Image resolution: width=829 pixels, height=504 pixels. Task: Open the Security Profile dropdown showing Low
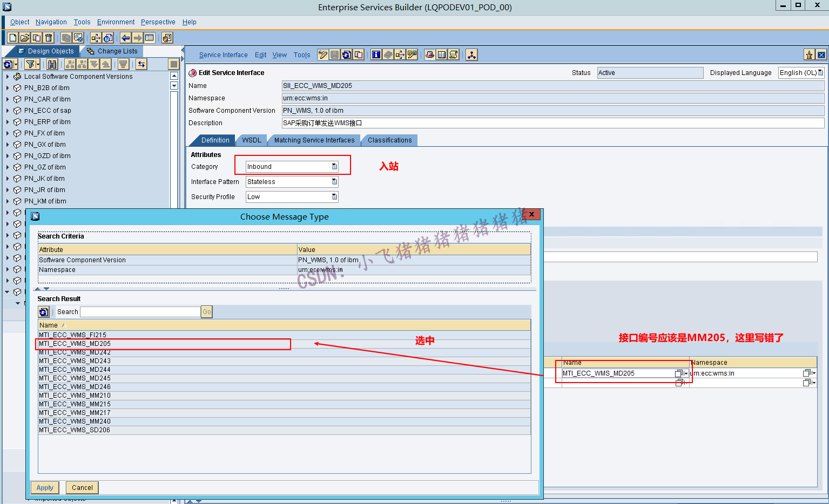point(334,196)
